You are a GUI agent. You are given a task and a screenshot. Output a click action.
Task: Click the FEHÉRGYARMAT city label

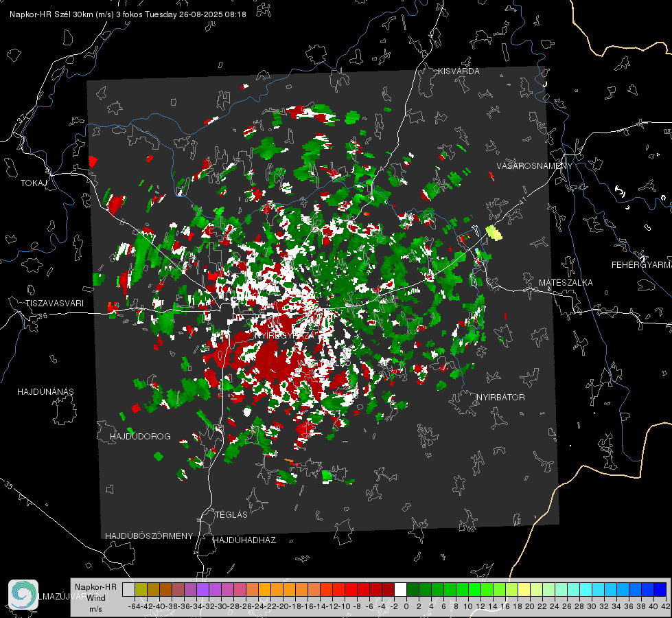[x=642, y=265]
